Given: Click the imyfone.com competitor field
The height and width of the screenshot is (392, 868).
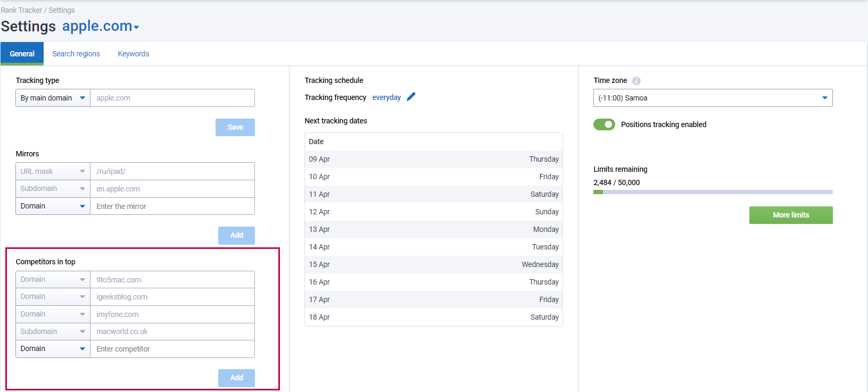Looking at the screenshot, I should click(172, 314).
